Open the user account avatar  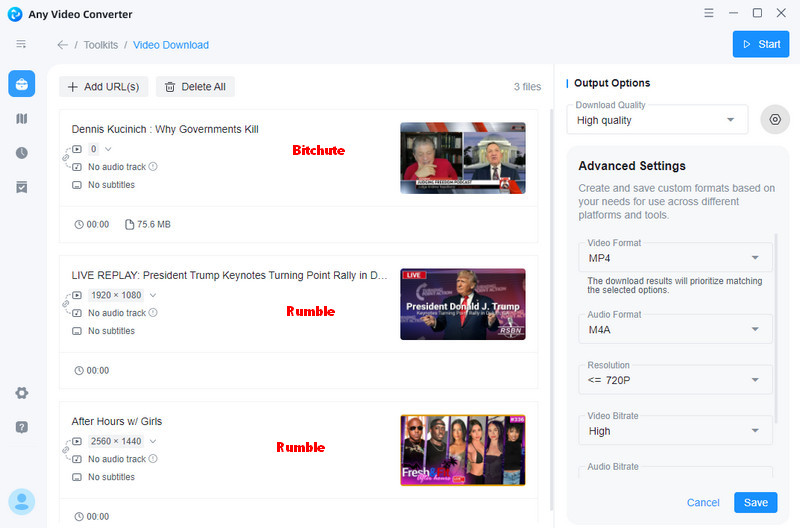pyautogui.click(x=21, y=501)
